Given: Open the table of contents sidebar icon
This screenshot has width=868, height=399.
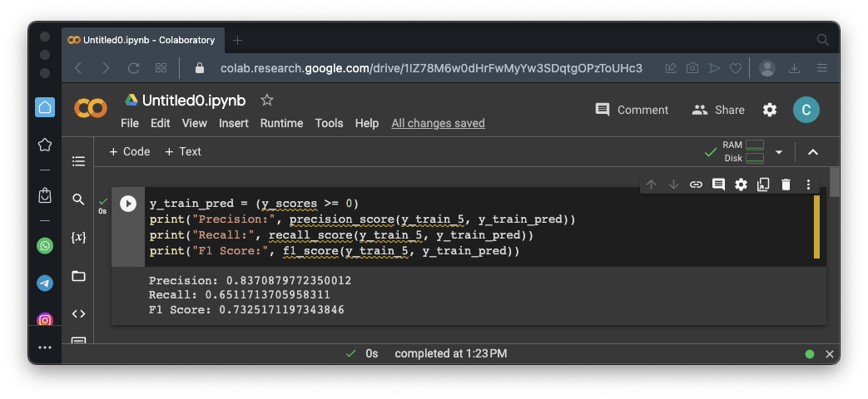Looking at the screenshot, I should coord(78,160).
